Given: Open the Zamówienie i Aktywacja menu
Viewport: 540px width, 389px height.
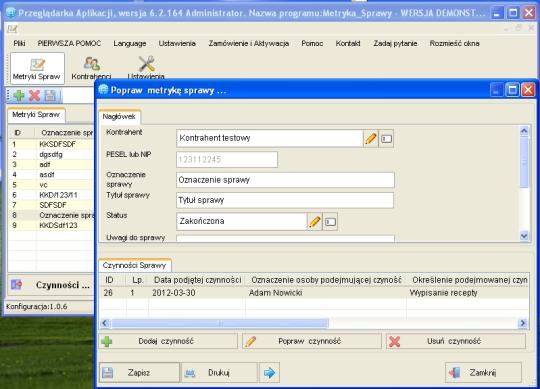Looking at the screenshot, I should click(249, 43).
